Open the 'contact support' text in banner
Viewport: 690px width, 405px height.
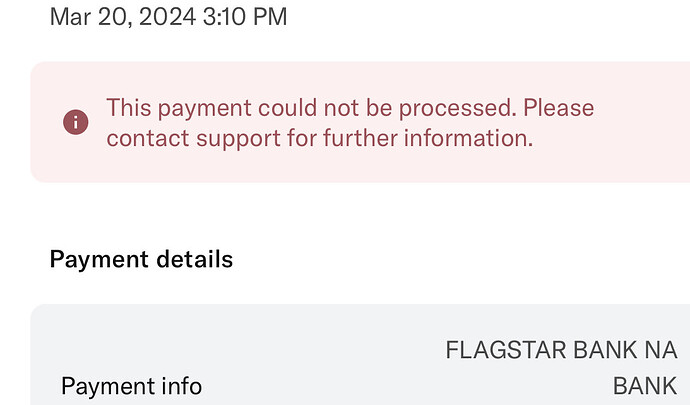(193, 138)
